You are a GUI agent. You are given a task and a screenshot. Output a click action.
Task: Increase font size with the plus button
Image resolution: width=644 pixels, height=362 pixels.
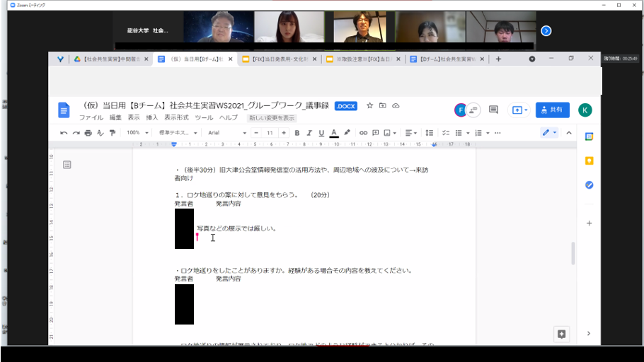click(283, 133)
